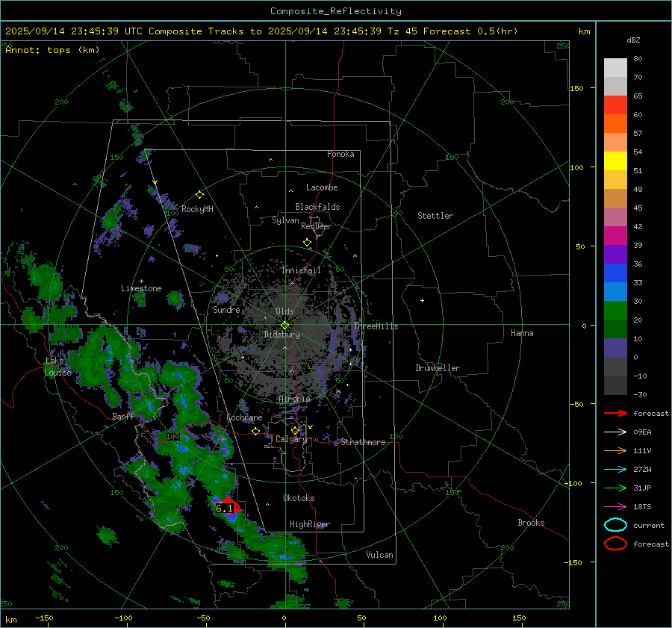This screenshot has height=628, width=672.
Task: Click the Drumheller label
Action: click(438, 368)
